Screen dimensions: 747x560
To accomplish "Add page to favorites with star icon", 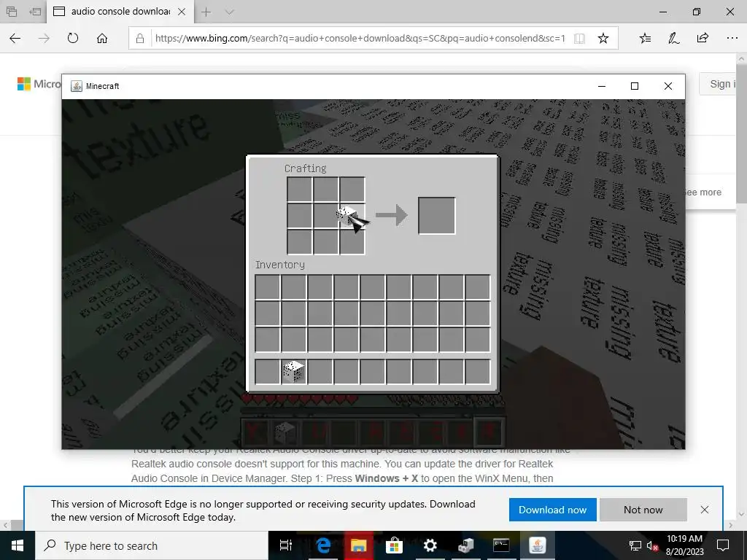I will pos(603,38).
